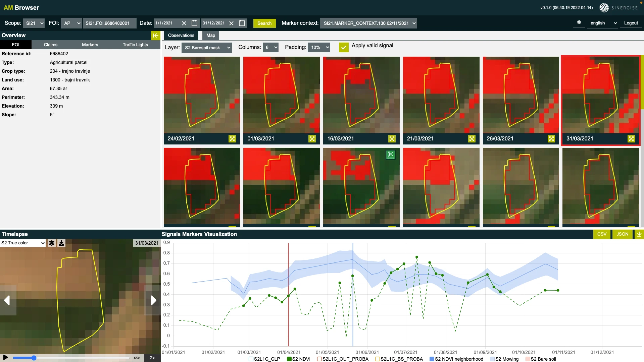Click the mowing scissors icon on thumbnail
The image size is (644, 362).
tap(390, 155)
